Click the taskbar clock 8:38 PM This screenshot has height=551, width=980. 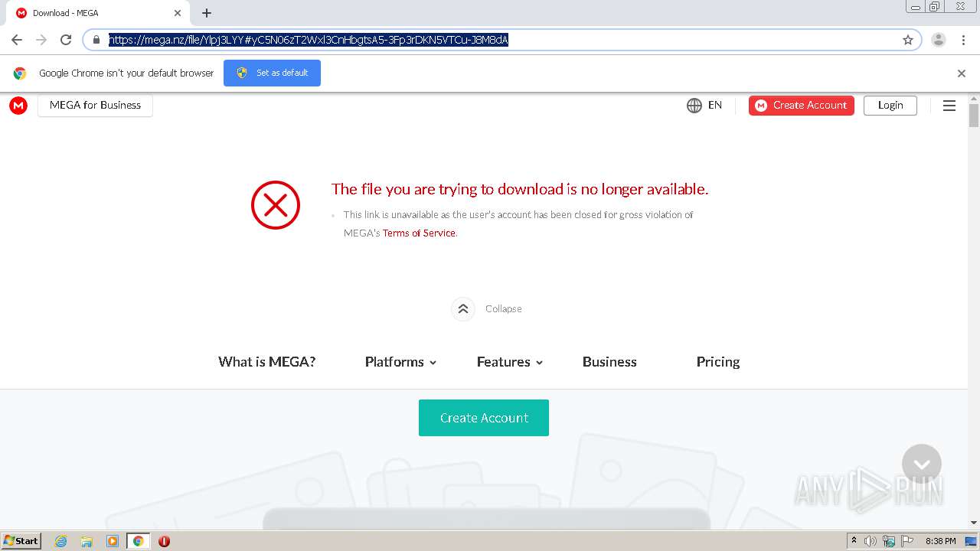940,541
